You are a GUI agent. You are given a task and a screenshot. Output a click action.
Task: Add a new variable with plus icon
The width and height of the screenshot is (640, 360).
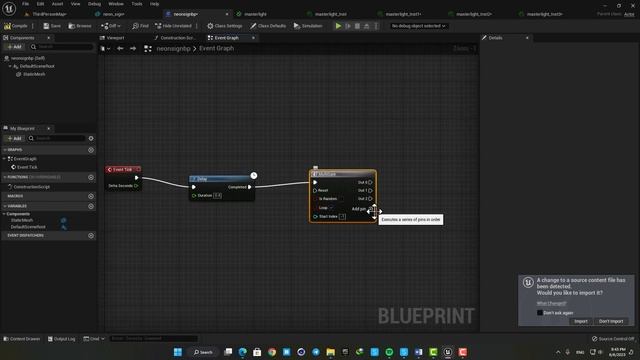pyautogui.click(x=91, y=206)
